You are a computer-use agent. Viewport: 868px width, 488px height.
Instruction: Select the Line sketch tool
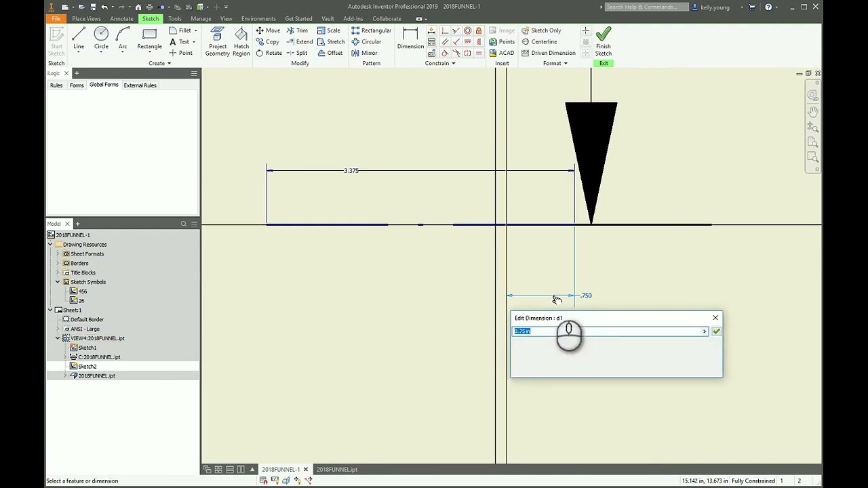click(x=79, y=39)
